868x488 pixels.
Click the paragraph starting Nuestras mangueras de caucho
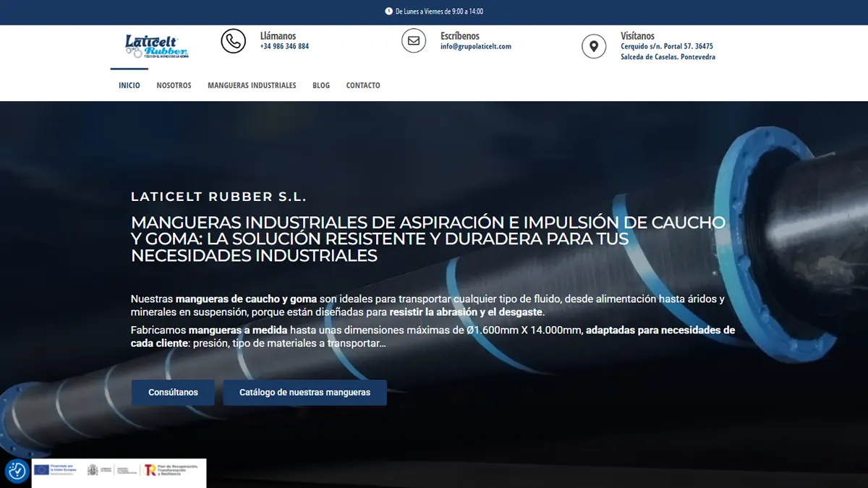pyautogui.click(x=427, y=306)
